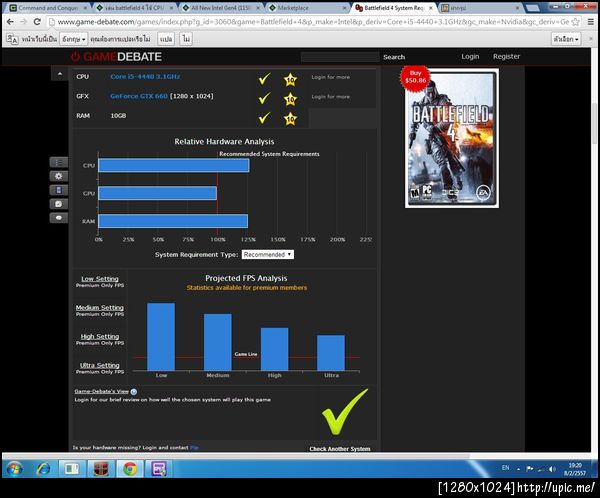The image size is (600, 498).
Task: Click the Translate button in the translate bar
Action: click(166, 39)
